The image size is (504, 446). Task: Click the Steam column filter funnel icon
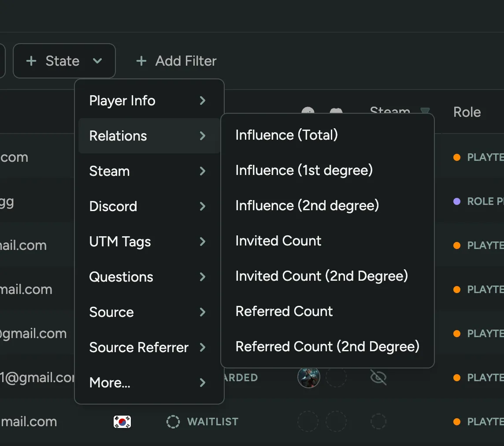(x=424, y=110)
